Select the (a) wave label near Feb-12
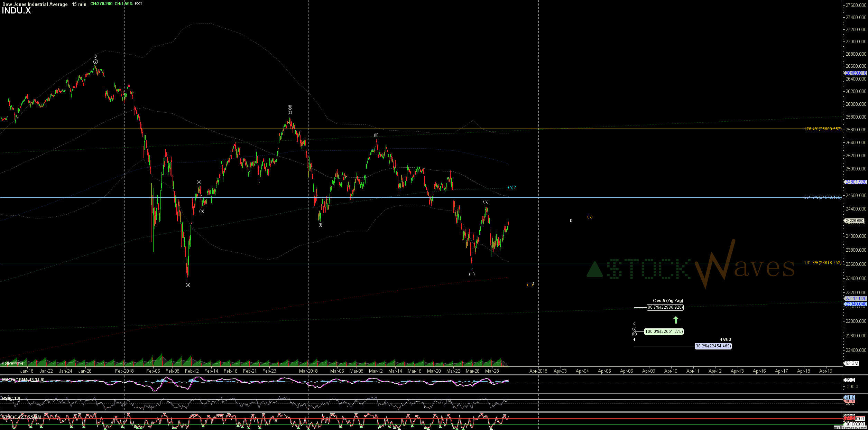 click(x=199, y=182)
